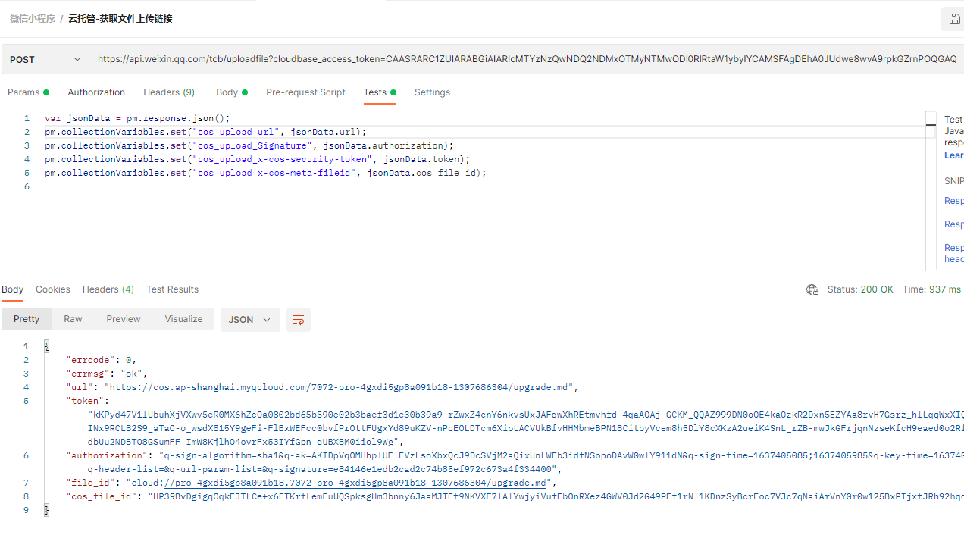
Task: Click the request URL input field
Action: 527,59
